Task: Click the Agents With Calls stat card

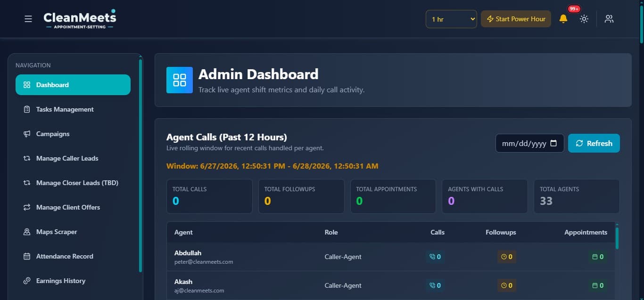Action: (485, 196)
